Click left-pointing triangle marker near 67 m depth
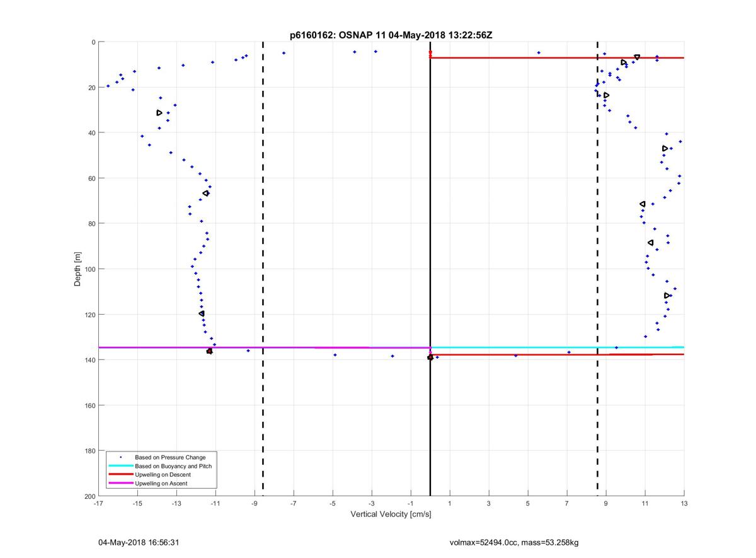 click(206, 193)
